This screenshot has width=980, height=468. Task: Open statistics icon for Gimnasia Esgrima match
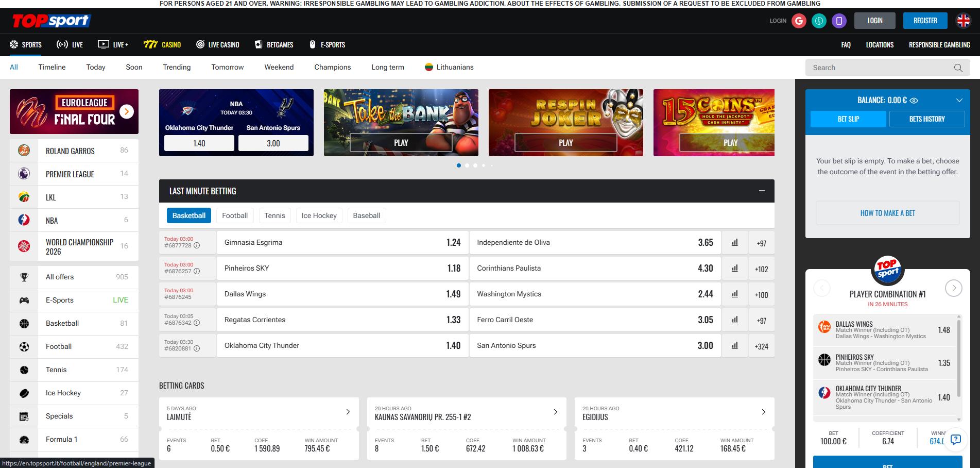click(735, 242)
